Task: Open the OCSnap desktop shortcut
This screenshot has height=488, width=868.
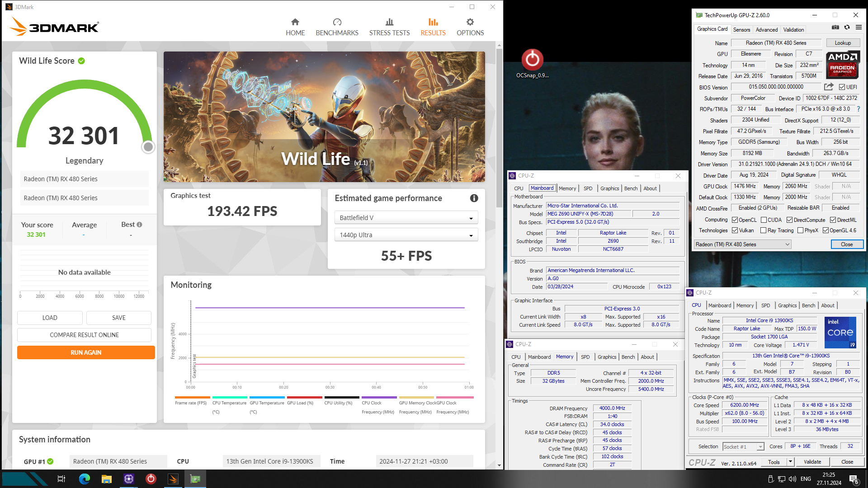Action: (x=533, y=64)
